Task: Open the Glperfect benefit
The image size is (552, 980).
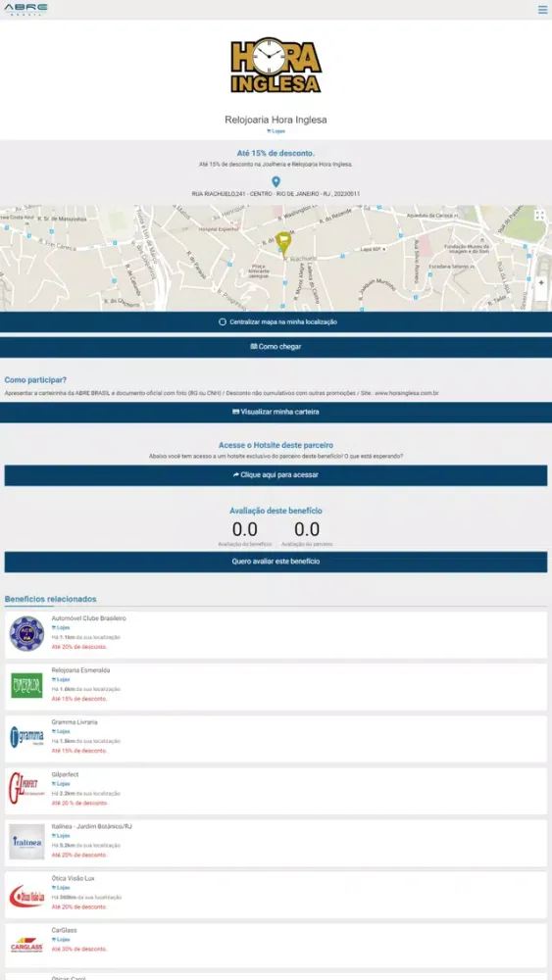Action: 276,791
